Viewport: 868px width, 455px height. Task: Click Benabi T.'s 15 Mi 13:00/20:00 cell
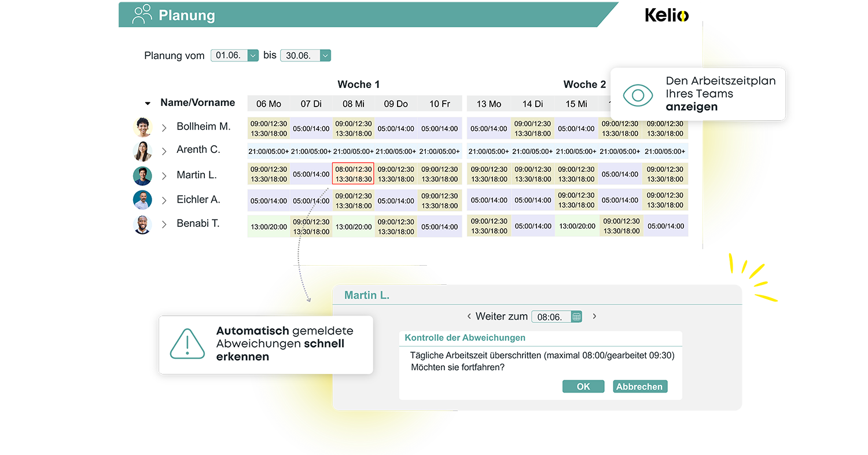tap(576, 226)
